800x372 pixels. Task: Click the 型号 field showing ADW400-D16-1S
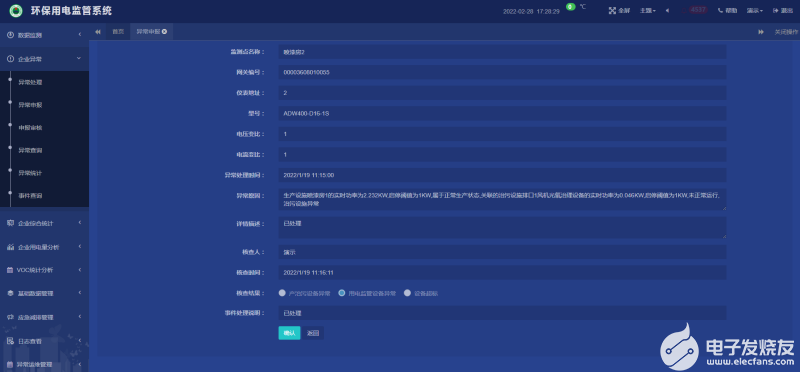pos(502,113)
